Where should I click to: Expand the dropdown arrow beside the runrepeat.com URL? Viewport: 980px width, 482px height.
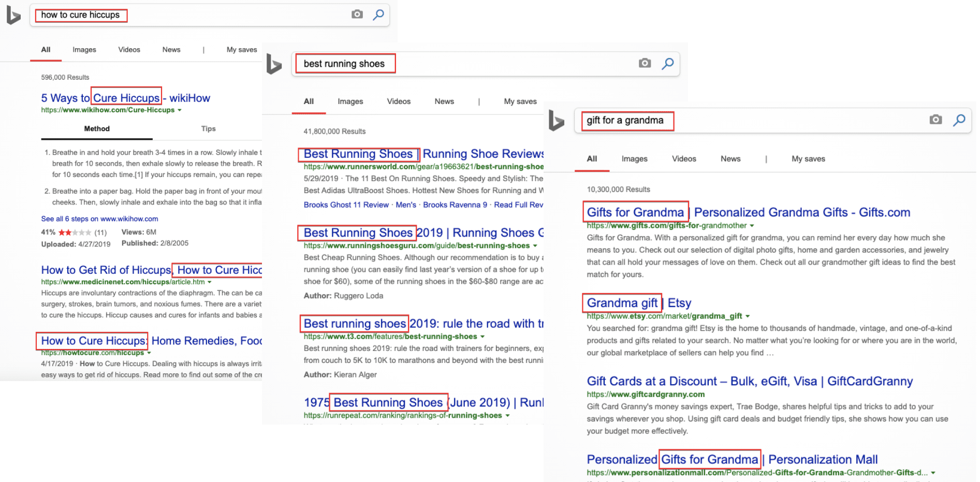507,416
